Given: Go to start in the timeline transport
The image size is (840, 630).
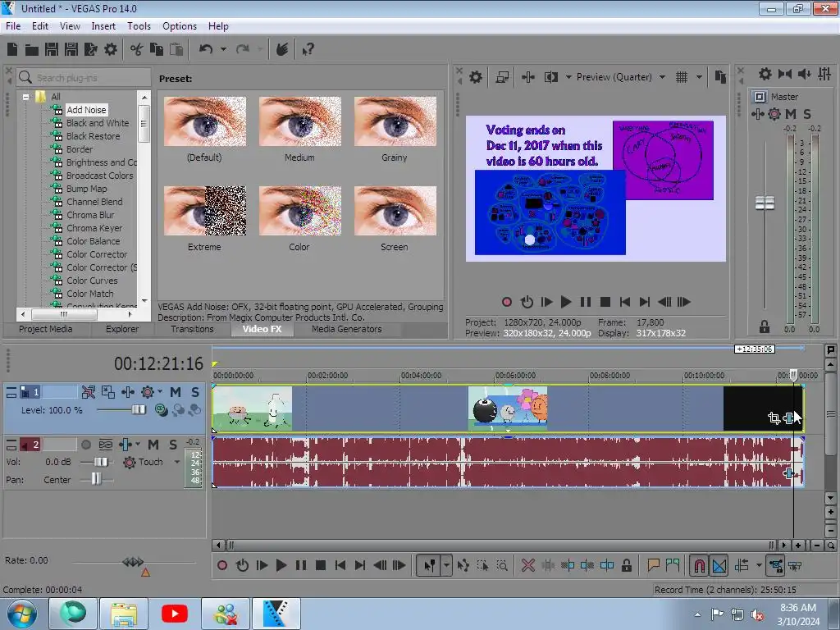Looking at the screenshot, I should pos(340,565).
